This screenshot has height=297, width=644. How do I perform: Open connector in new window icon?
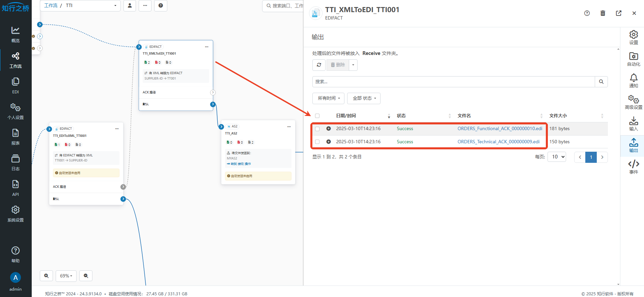coord(618,13)
